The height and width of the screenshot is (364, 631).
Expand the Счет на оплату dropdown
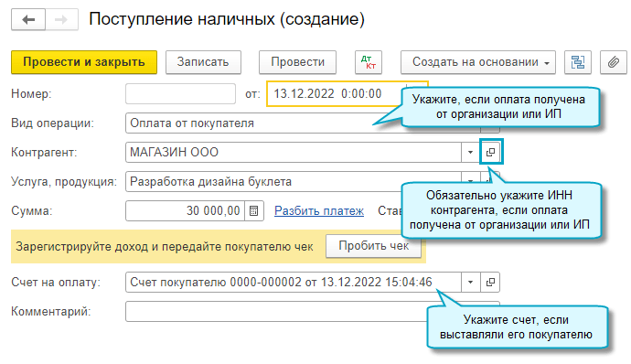tap(470, 283)
